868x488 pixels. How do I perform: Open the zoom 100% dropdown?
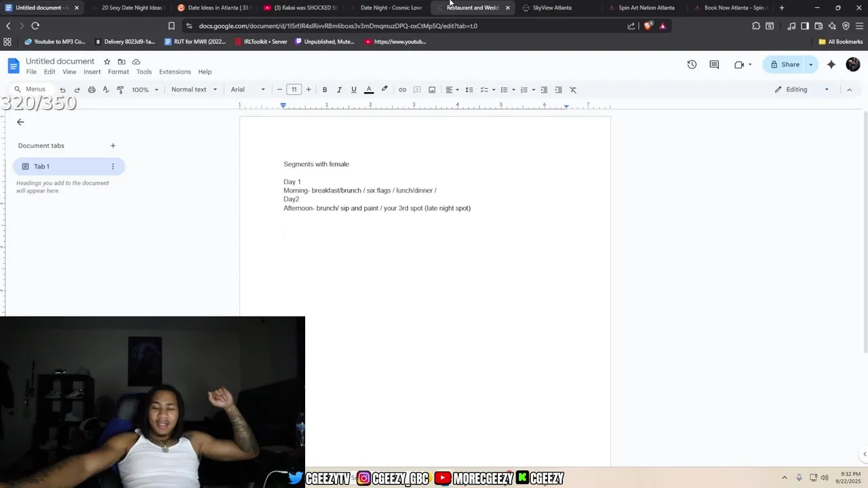[145, 89]
